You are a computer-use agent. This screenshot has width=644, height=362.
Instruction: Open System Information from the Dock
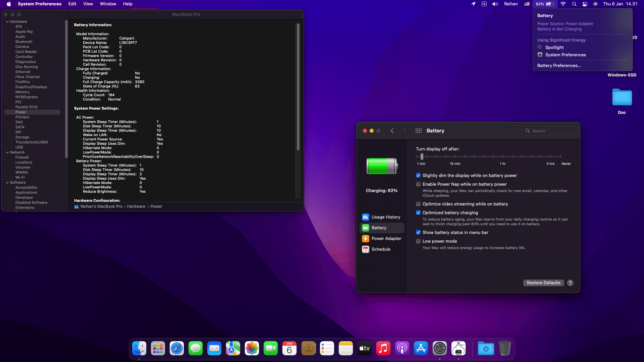[x=459, y=349]
